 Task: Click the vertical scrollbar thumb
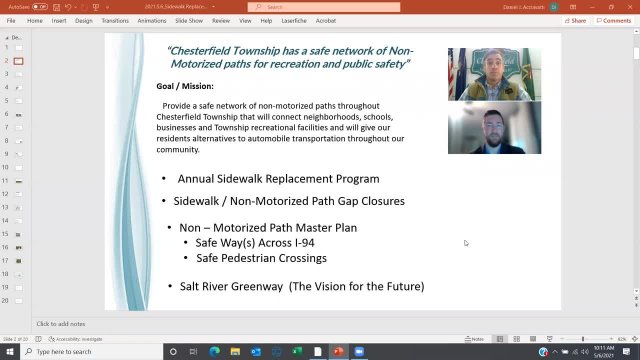coord(636,53)
